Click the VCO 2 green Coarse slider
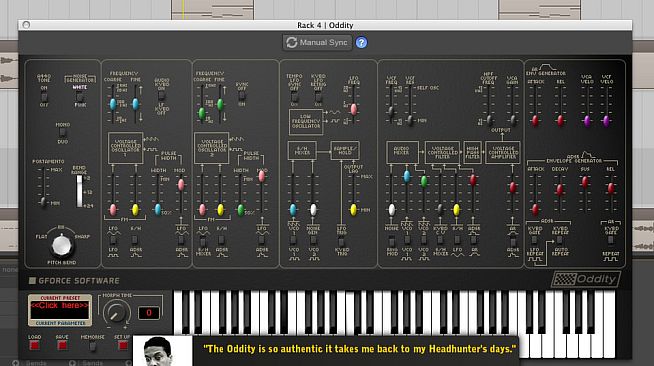The width and height of the screenshot is (654, 366). point(202,113)
